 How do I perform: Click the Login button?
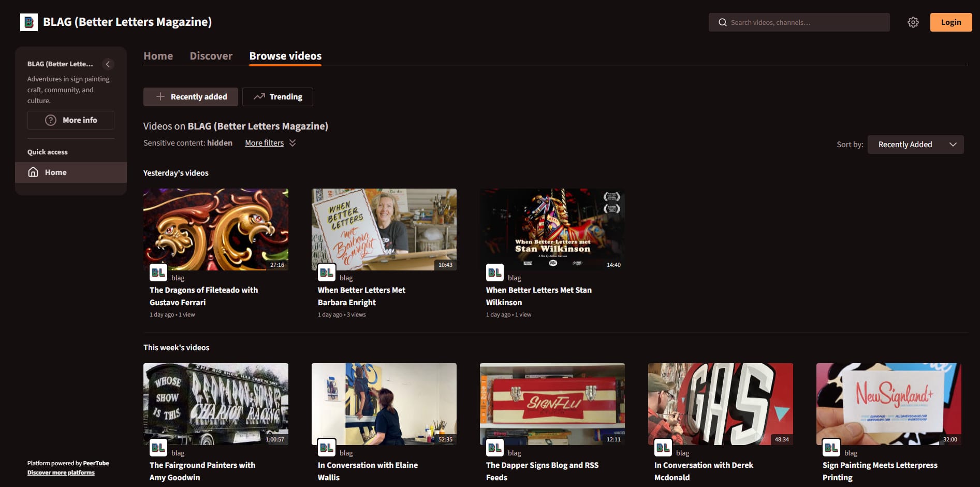point(951,22)
